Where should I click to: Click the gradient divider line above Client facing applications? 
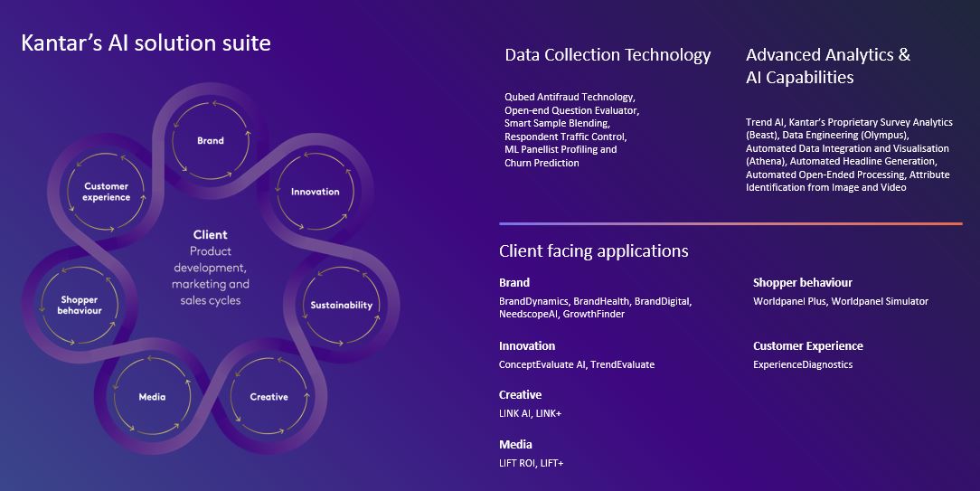730,223
